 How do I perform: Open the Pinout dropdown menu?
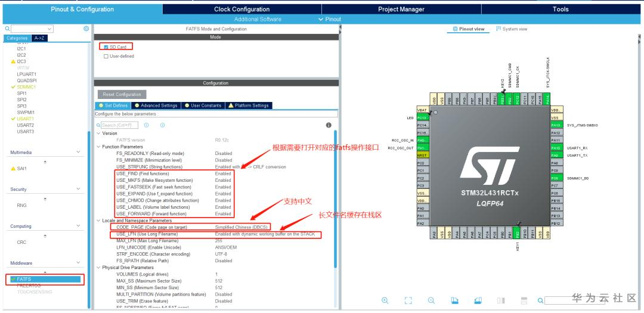(330, 19)
